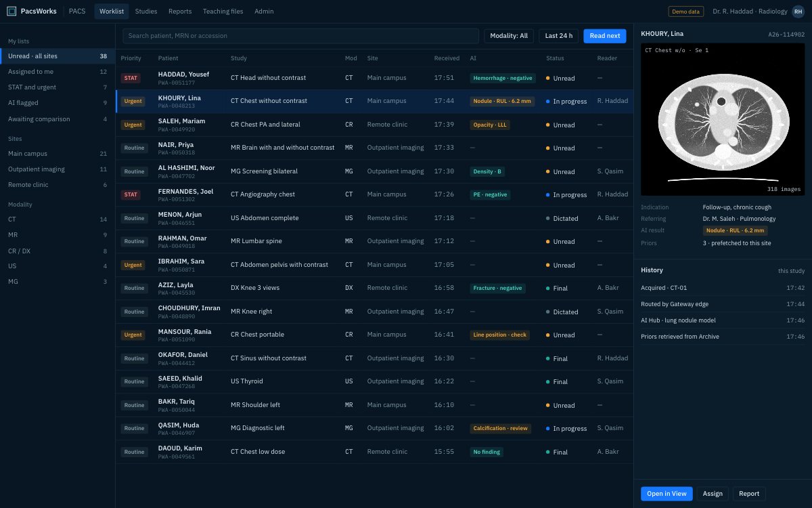The width and height of the screenshot is (812, 508).
Task: Select patient BAKR, Tariq row
Action: [374, 405]
